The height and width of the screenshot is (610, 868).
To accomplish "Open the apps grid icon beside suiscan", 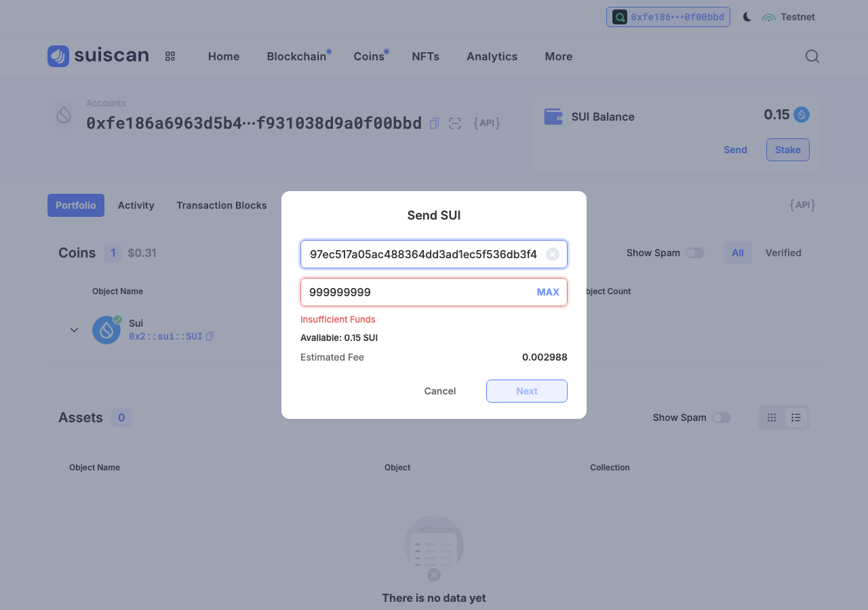I will [170, 56].
